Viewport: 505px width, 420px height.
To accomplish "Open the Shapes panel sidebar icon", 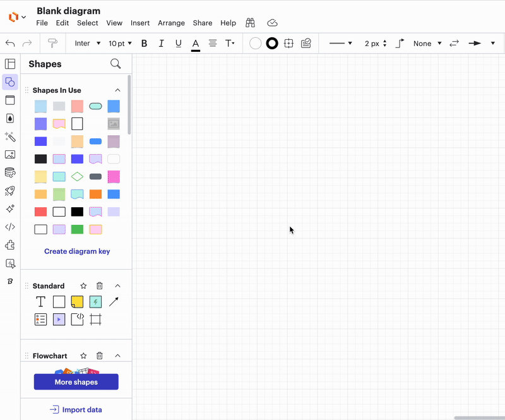I will [10, 82].
